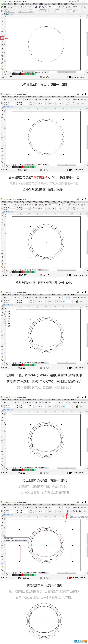Click the Intersect icon marked by the red arrow
88x644 pixels.
pos(67,512)
